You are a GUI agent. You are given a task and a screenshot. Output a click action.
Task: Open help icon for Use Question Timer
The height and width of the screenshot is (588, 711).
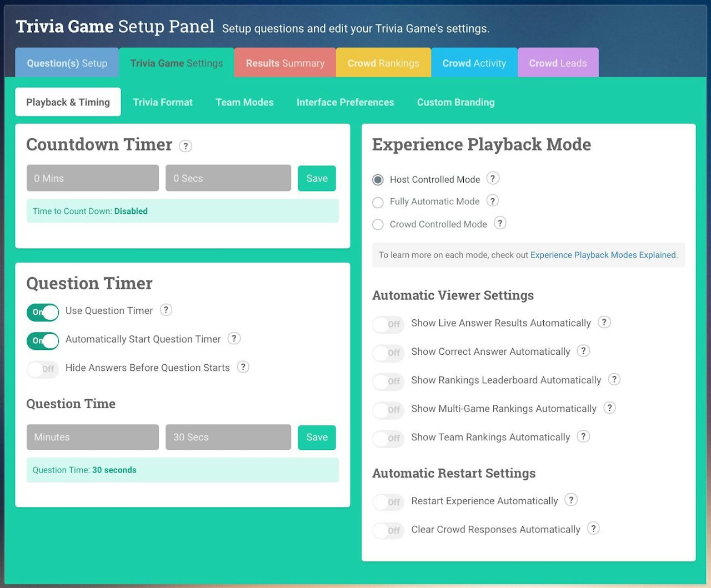[x=166, y=310]
